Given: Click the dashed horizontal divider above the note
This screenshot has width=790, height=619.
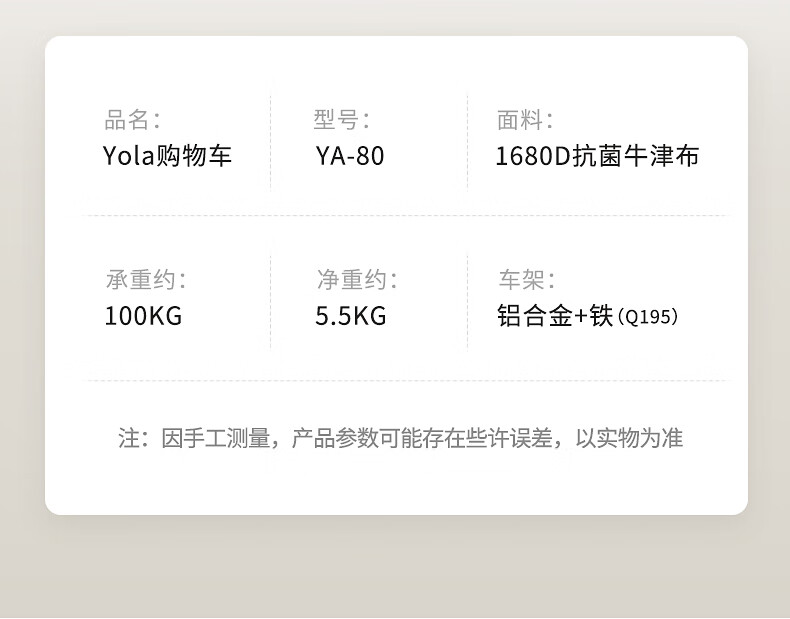Looking at the screenshot, I should [x=400, y=380].
